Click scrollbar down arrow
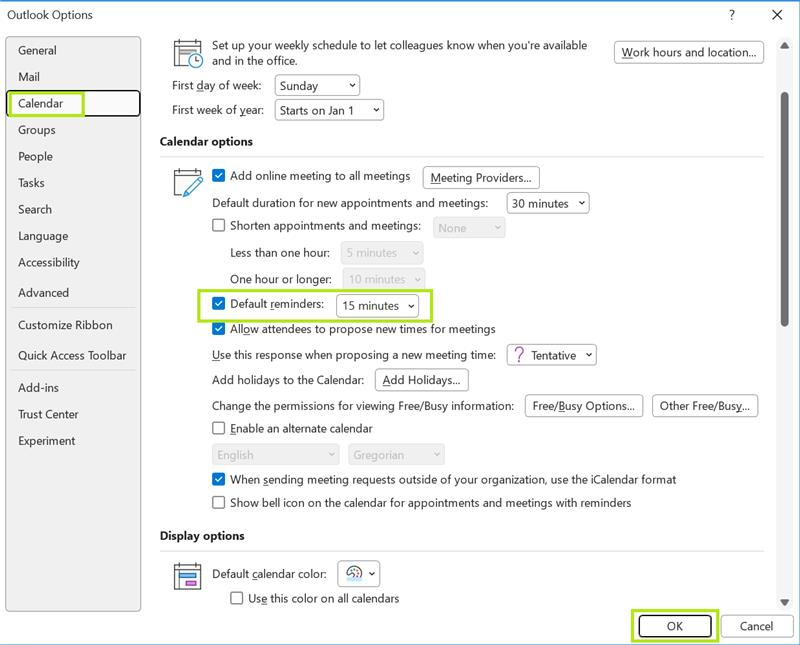This screenshot has width=800, height=645. tap(785, 602)
